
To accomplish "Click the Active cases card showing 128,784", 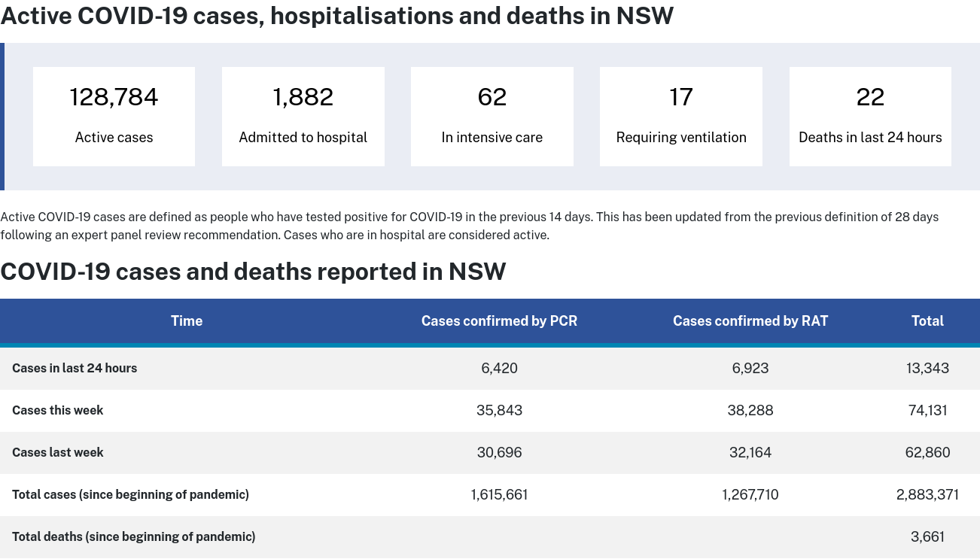I will pyautogui.click(x=114, y=116).
